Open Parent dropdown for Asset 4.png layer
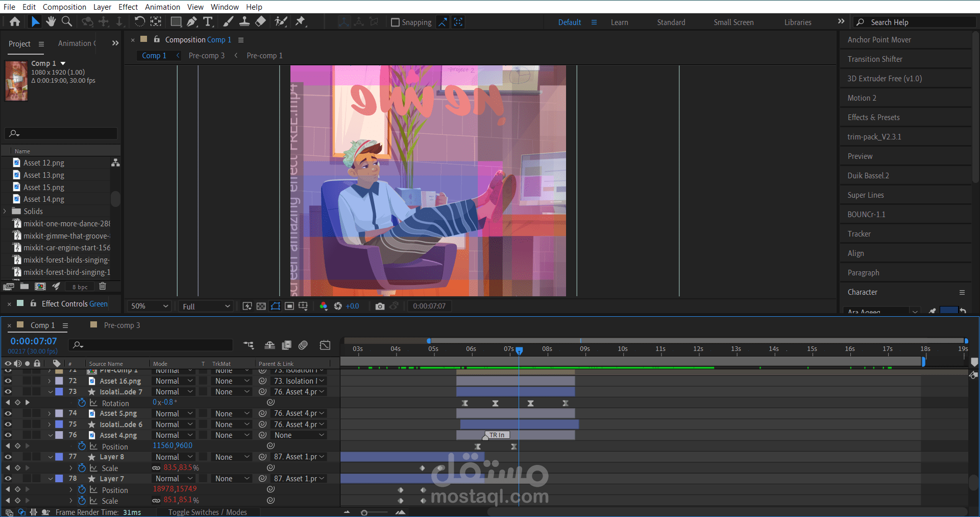The width and height of the screenshot is (980, 517). pos(299,435)
